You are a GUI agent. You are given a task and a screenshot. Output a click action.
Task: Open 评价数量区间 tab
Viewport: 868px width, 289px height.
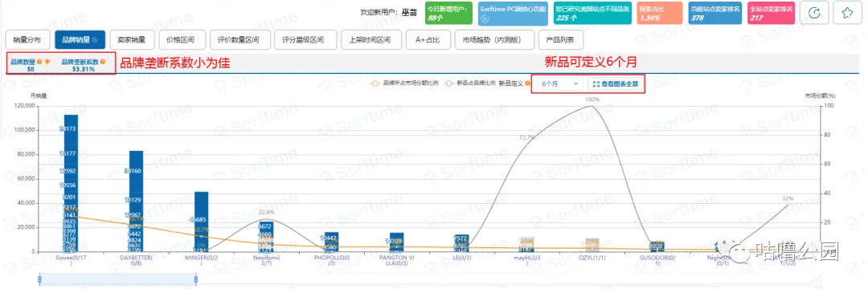[239, 40]
